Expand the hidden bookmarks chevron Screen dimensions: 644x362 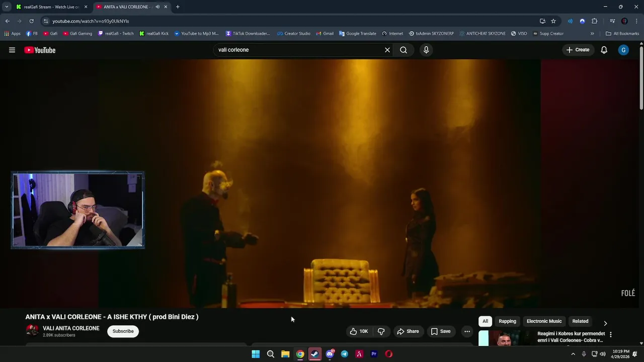[x=592, y=34]
